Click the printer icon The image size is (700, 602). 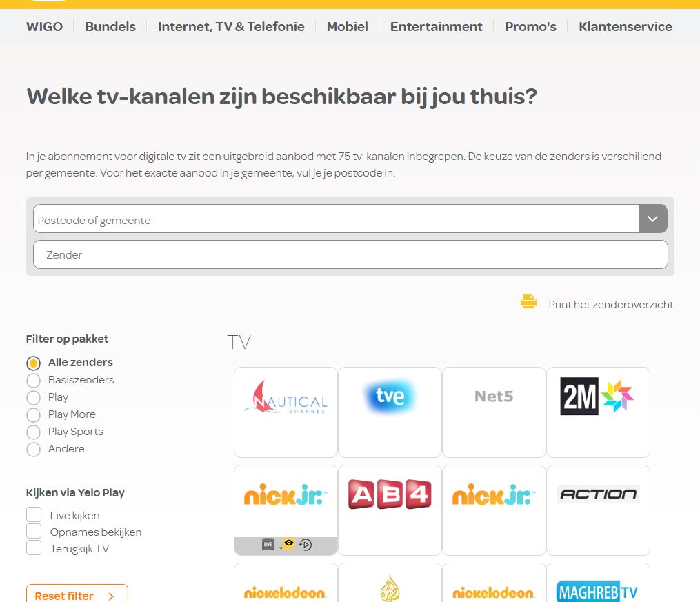click(528, 301)
